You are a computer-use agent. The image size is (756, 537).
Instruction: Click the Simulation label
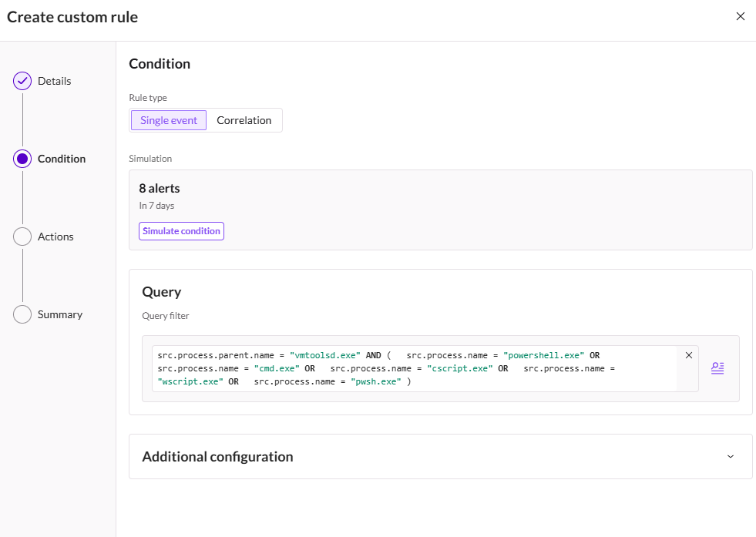(150, 159)
